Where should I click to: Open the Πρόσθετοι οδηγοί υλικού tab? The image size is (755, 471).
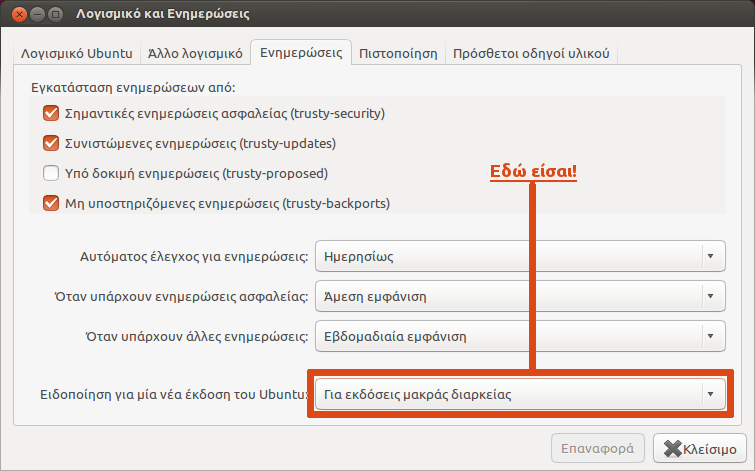tap(531, 52)
